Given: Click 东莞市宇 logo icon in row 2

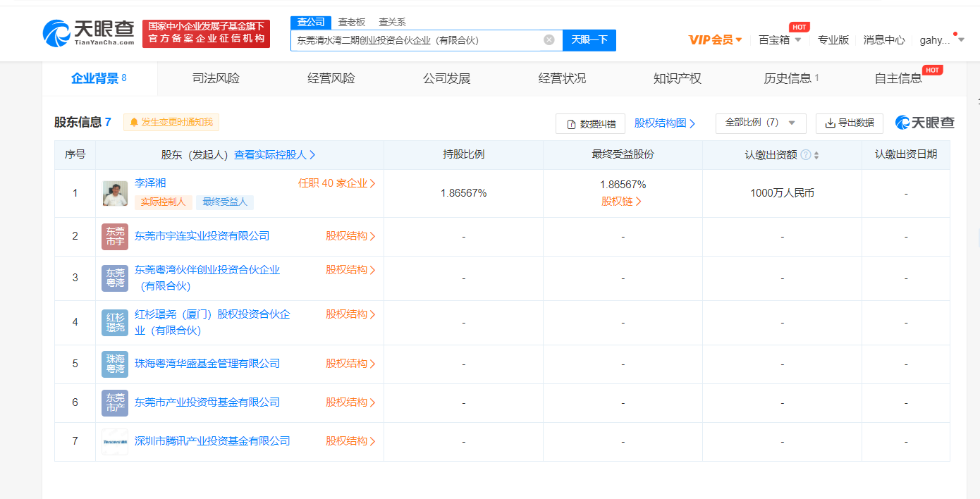Looking at the screenshot, I should [115, 237].
